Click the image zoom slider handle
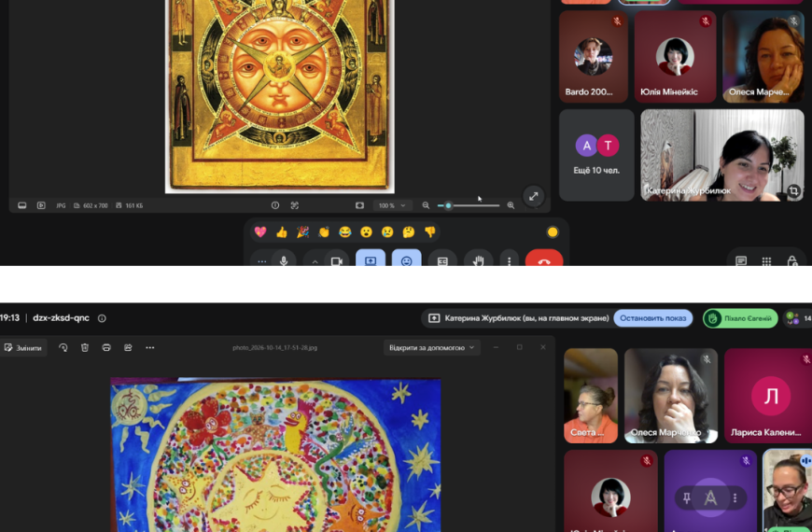Image resolution: width=812 pixels, height=532 pixels. (x=448, y=205)
